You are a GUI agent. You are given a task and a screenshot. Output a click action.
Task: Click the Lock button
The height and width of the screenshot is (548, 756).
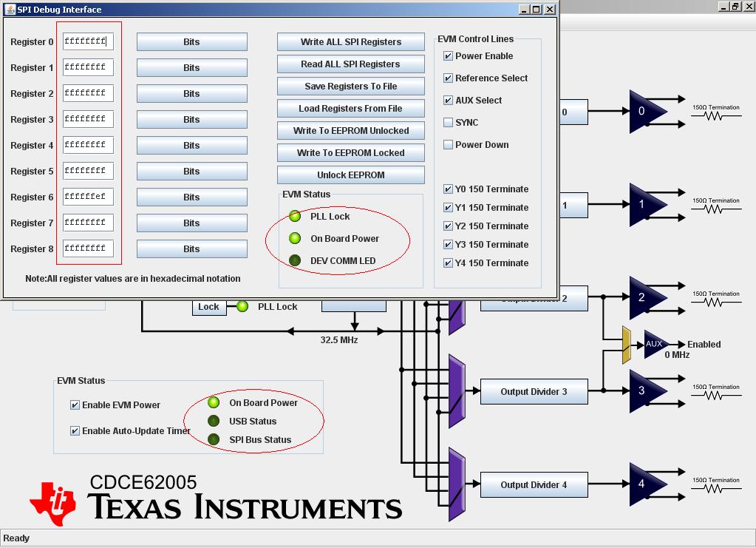pyautogui.click(x=208, y=307)
